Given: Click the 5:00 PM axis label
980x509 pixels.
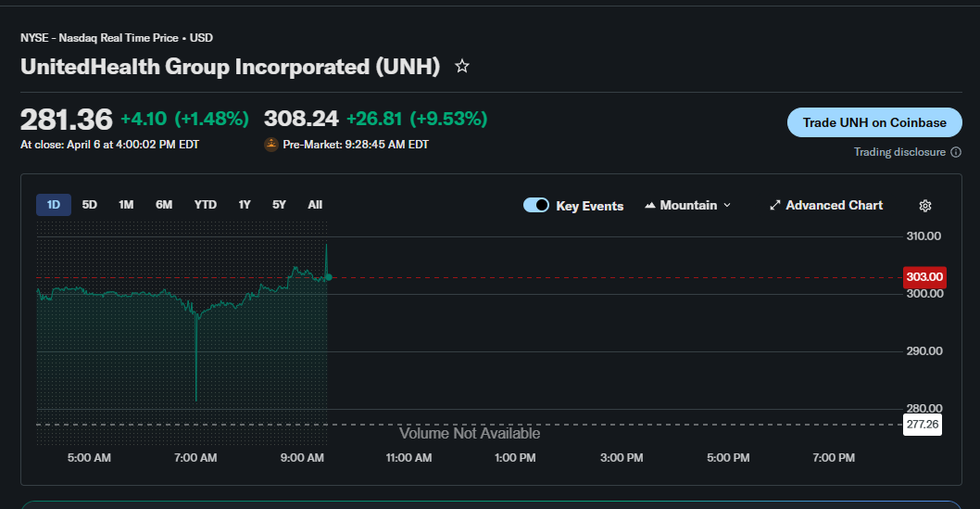Looking at the screenshot, I should click(x=728, y=458).
